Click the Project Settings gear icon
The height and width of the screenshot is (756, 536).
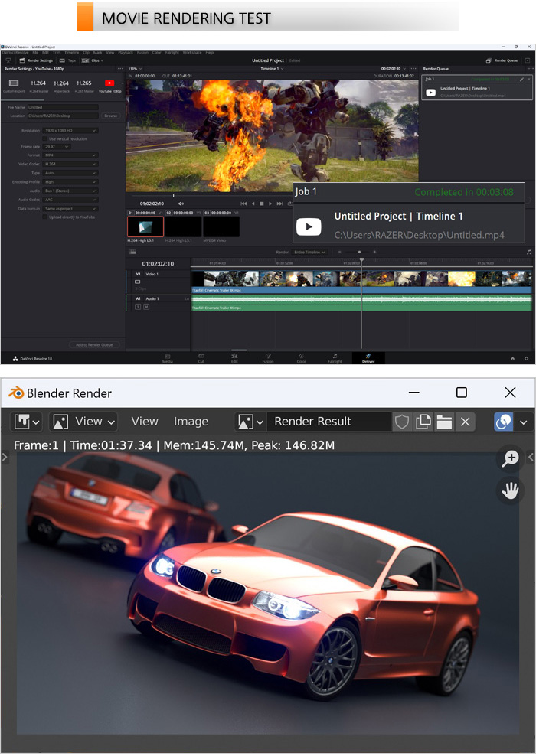526,358
